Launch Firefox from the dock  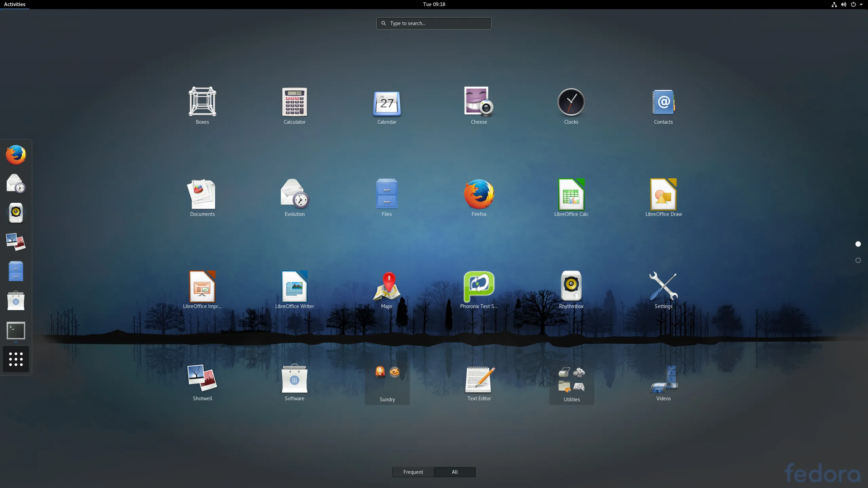16,154
